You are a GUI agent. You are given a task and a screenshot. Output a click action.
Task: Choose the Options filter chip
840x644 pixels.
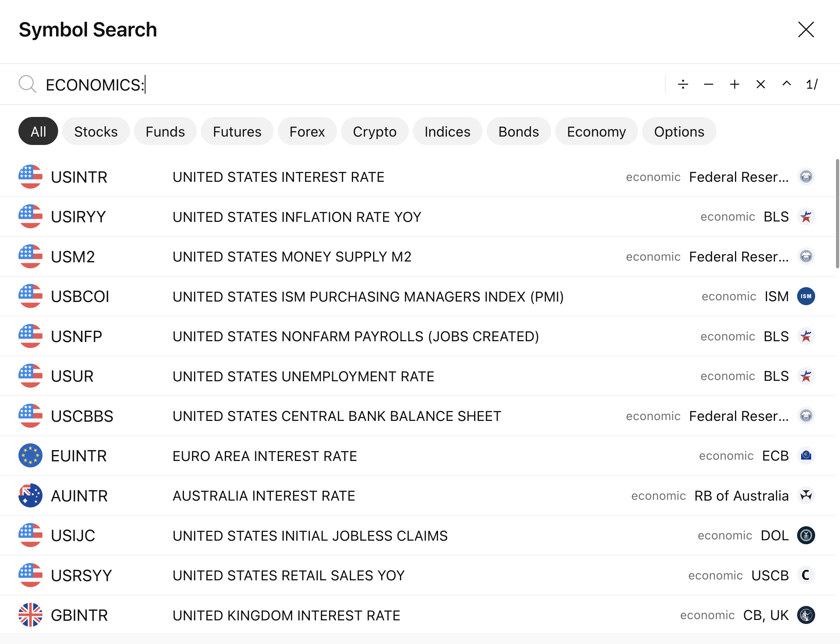(679, 131)
